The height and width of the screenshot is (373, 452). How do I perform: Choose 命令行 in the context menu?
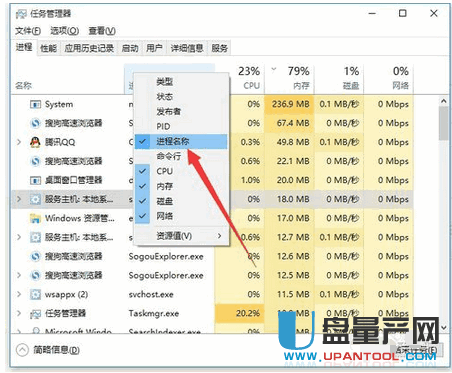pos(181,156)
